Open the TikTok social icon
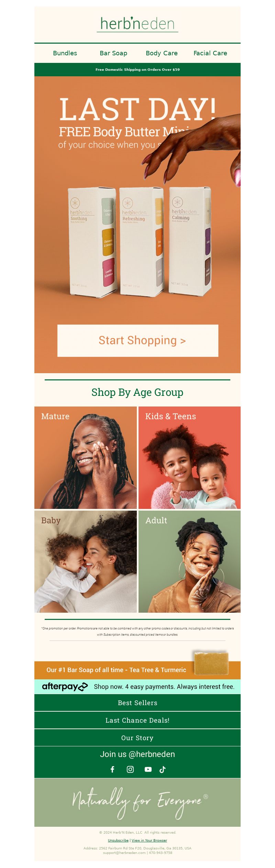The height and width of the screenshot is (868, 275). click(x=163, y=769)
